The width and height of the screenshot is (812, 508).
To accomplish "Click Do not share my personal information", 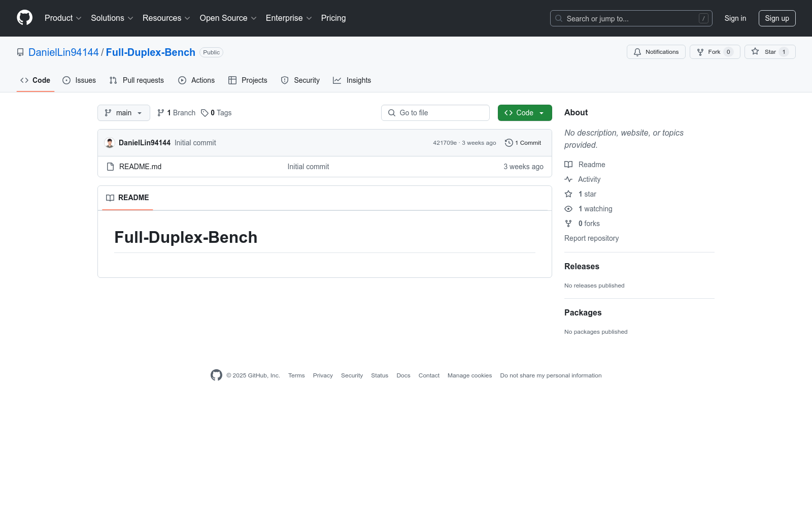I will (x=551, y=375).
